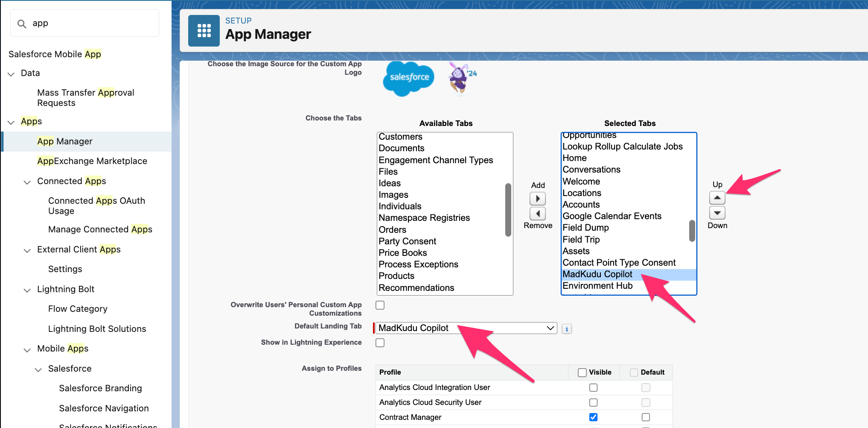Image resolution: width=868 pixels, height=428 pixels.
Task: Click the Quick Find search field
Action: click(x=84, y=23)
